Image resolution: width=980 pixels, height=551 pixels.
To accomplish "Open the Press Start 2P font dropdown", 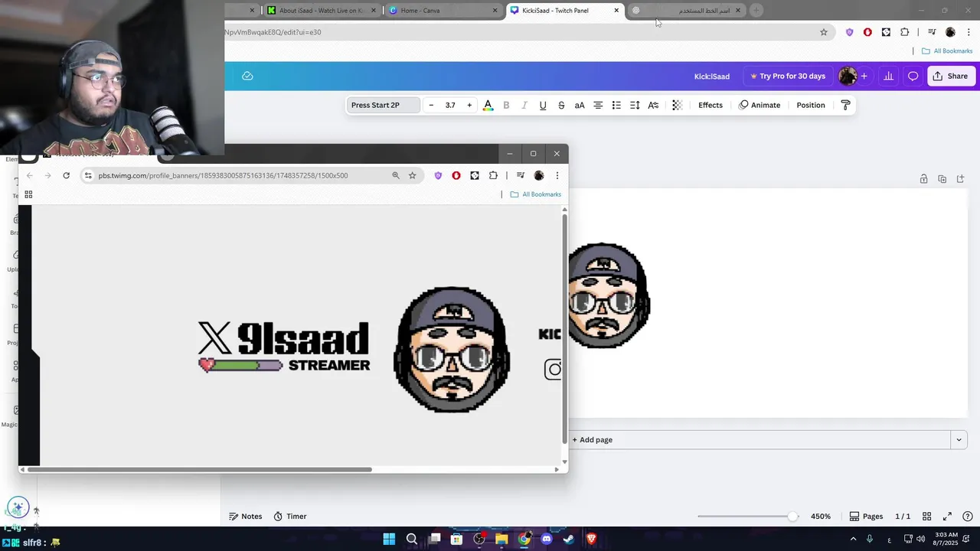I will point(384,105).
